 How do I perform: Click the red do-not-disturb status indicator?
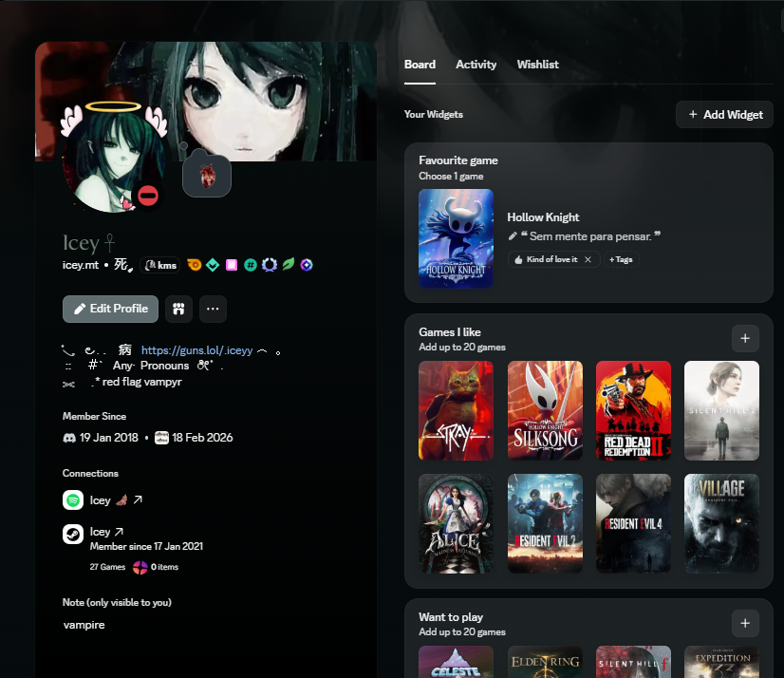[148, 196]
